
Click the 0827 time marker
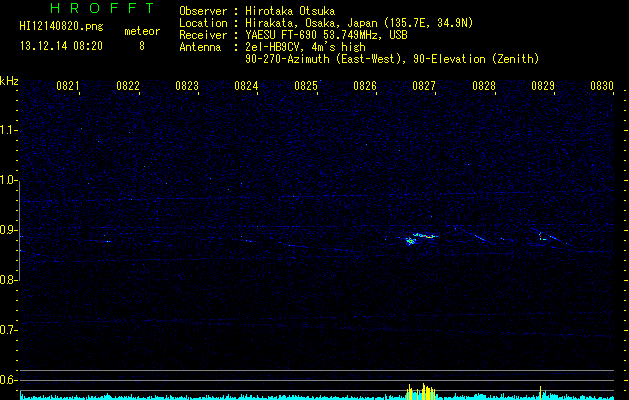point(424,86)
